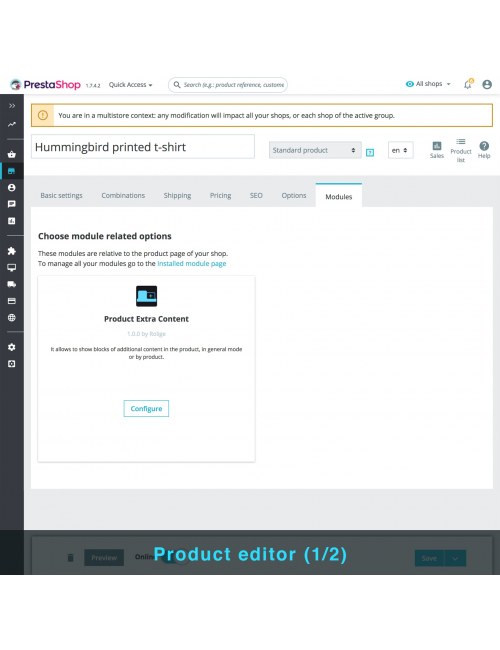Click the Product Extra Content module icon

coord(146,296)
